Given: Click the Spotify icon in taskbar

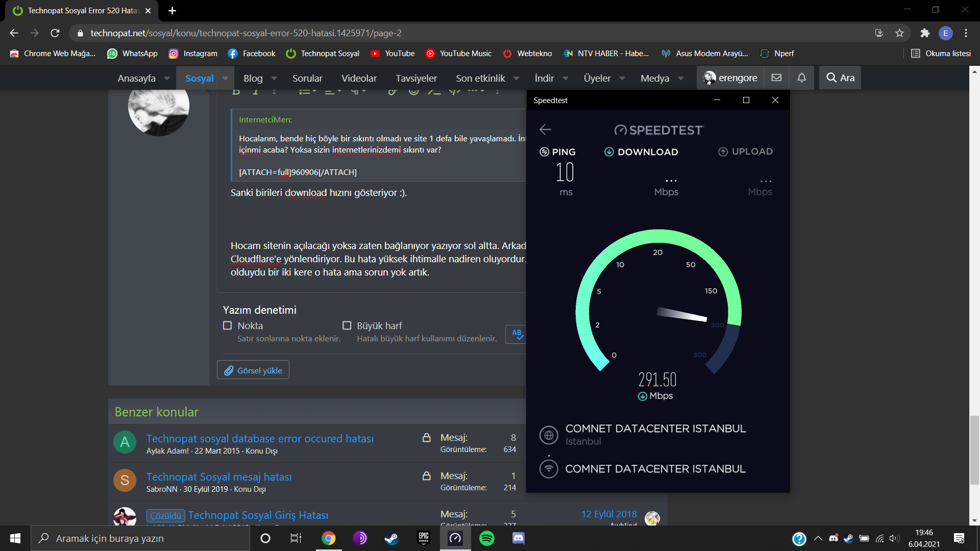Looking at the screenshot, I should click(x=486, y=538).
